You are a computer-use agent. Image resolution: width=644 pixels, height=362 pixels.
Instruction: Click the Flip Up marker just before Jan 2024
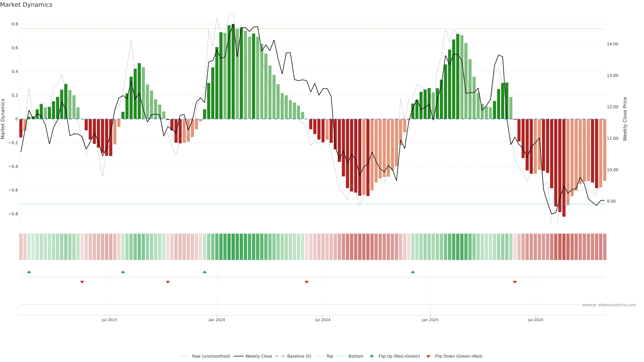[x=204, y=272]
